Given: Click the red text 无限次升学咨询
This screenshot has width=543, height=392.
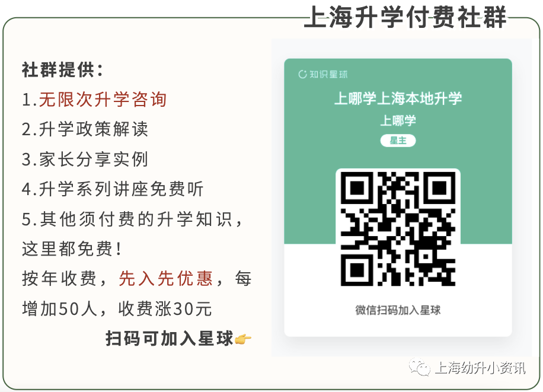Looking at the screenshot, I should click(103, 100).
